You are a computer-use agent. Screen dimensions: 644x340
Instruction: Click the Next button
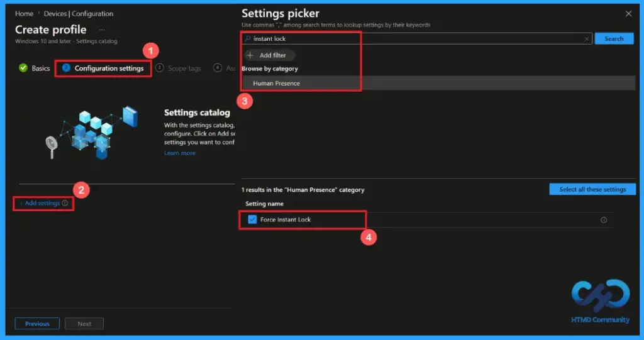(x=85, y=324)
